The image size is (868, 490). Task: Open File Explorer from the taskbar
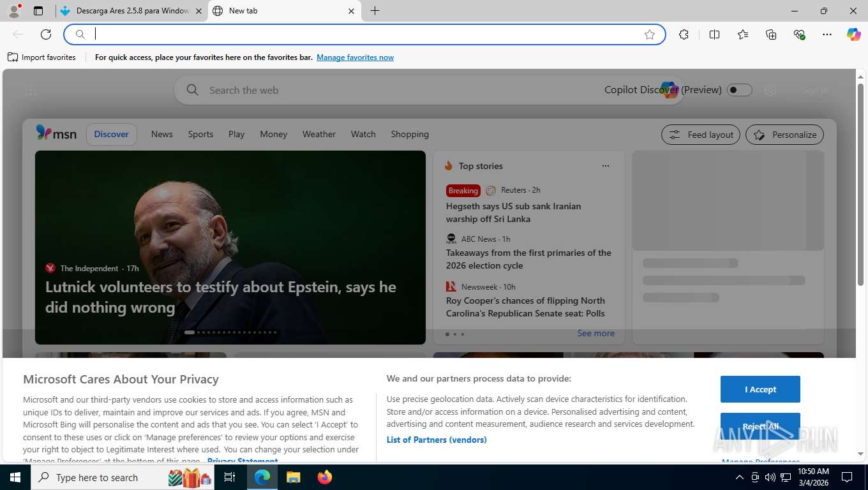293,477
